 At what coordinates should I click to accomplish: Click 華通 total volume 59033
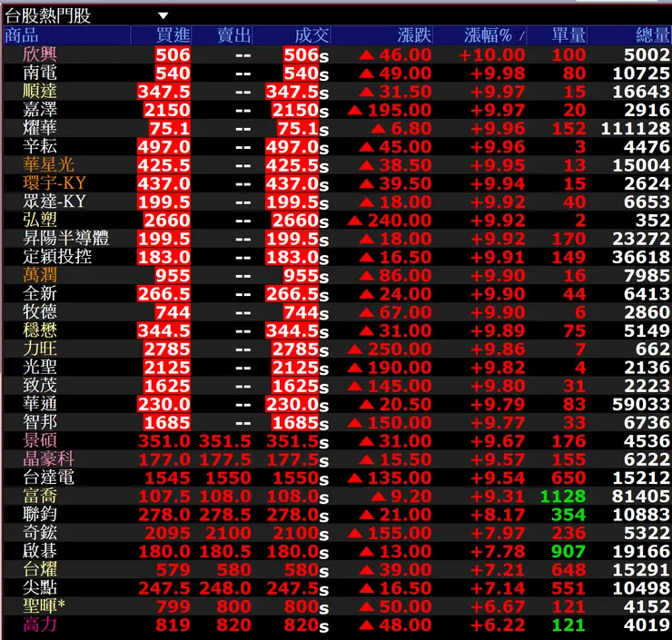(x=641, y=404)
